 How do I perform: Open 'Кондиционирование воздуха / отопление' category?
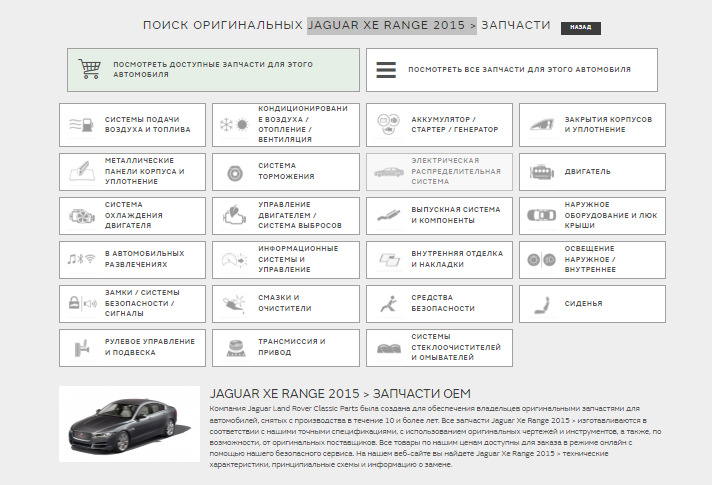point(286,124)
